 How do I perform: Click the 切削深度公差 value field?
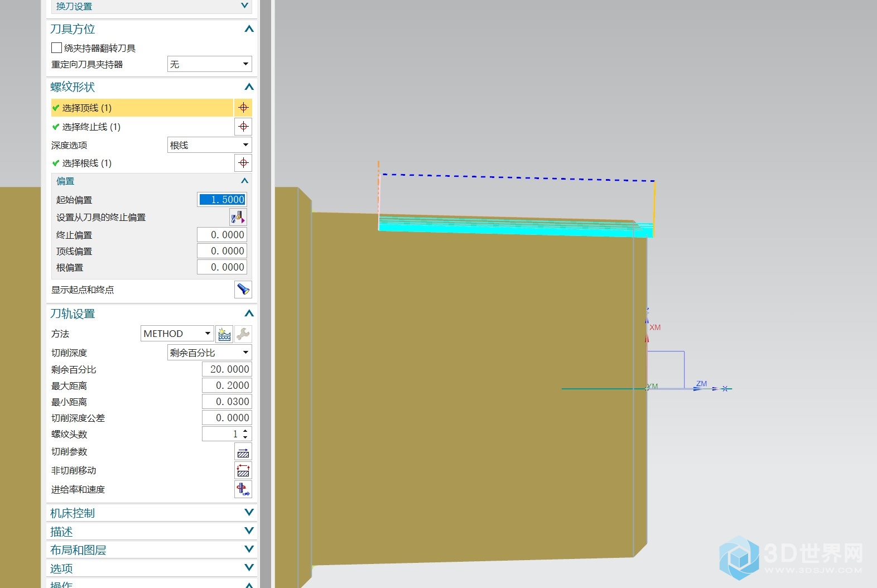click(x=227, y=418)
